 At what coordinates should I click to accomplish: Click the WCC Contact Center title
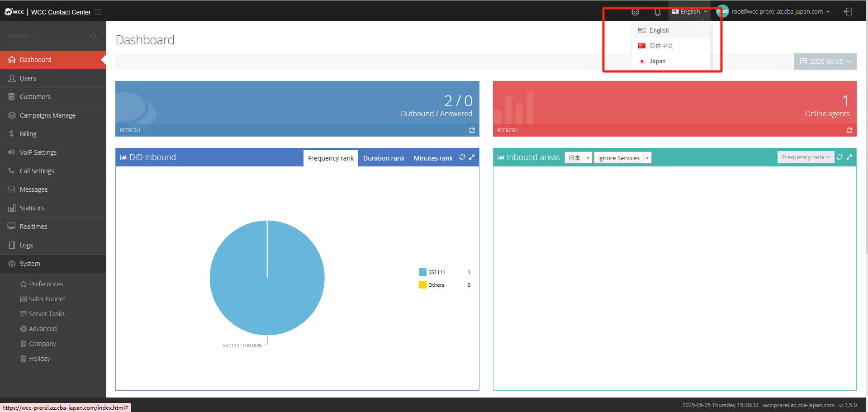[61, 12]
